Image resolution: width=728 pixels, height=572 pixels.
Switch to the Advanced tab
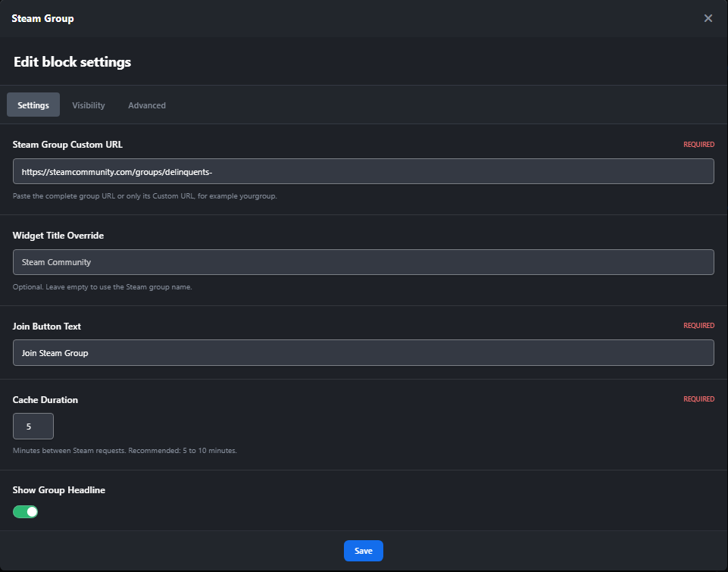click(x=147, y=105)
